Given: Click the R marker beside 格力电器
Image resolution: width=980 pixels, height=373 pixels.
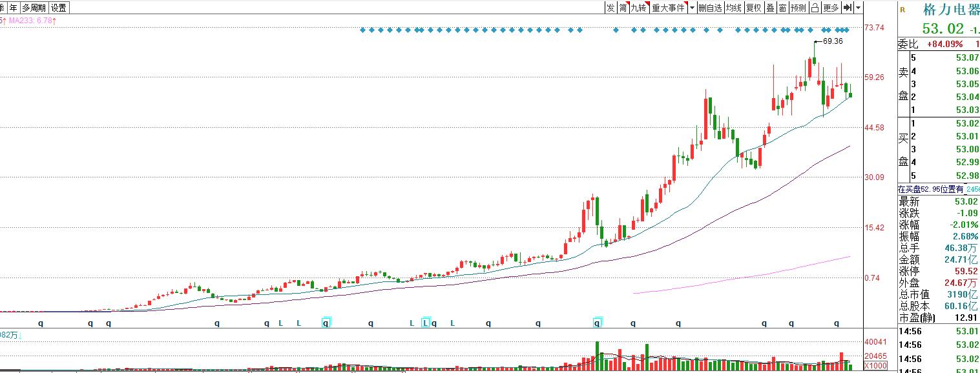Looking at the screenshot, I should point(902,10).
